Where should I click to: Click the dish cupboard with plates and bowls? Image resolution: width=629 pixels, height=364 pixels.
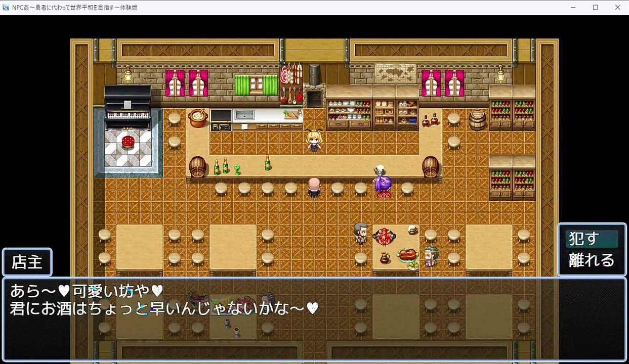(x=349, y=114)
